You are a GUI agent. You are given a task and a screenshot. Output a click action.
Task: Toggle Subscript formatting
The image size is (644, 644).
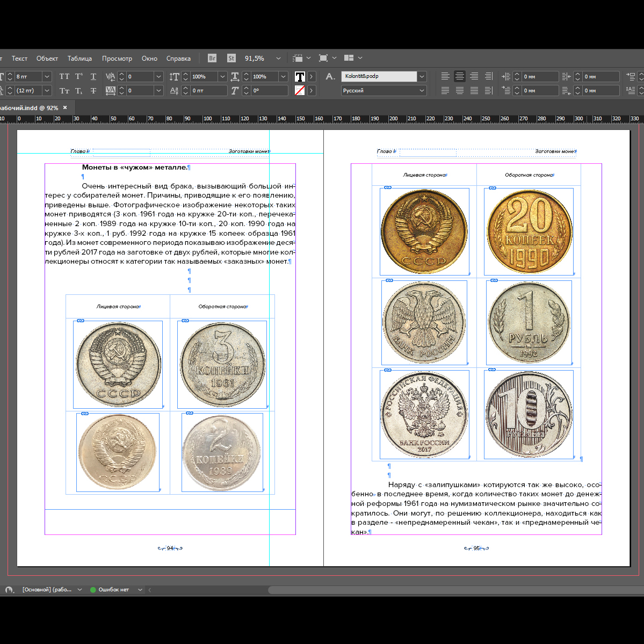(79, 90)
